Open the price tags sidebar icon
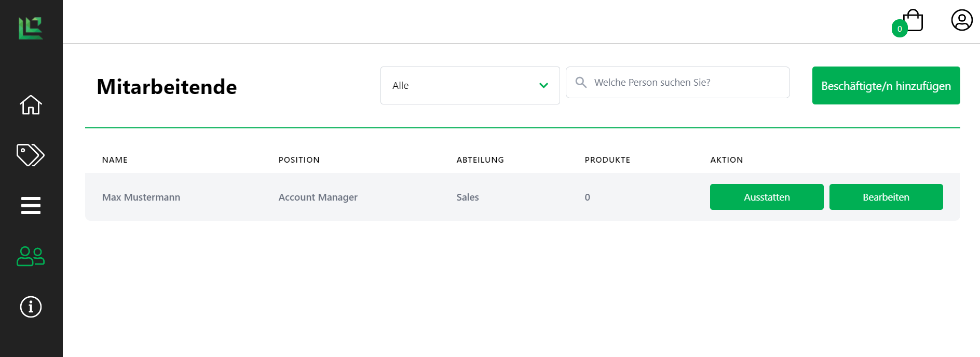 [x=31, y=155]
